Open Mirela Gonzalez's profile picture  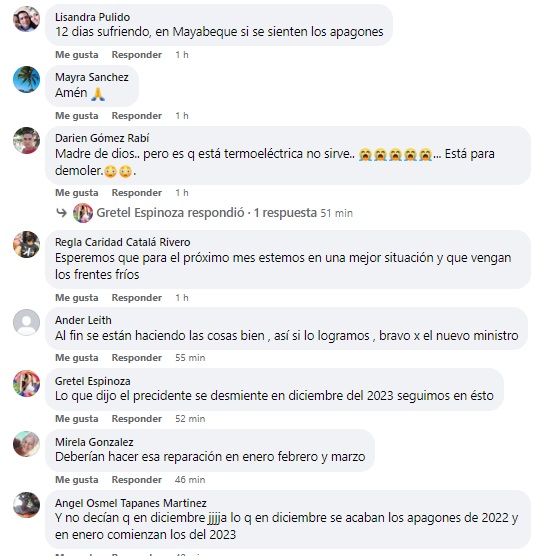click(x=26, y=444)
